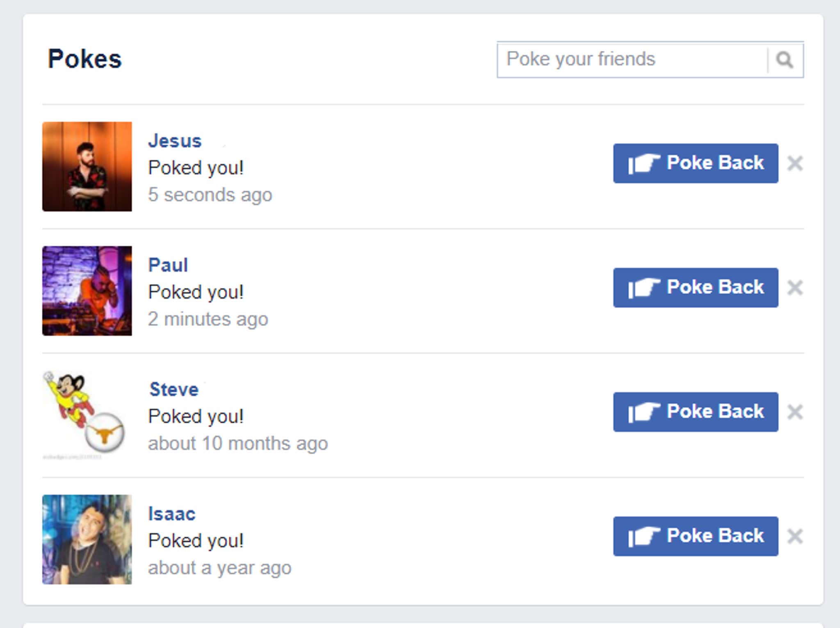The image size is (840, 628).
Task: Open Steve's profile link
Action: pos(174,389)
